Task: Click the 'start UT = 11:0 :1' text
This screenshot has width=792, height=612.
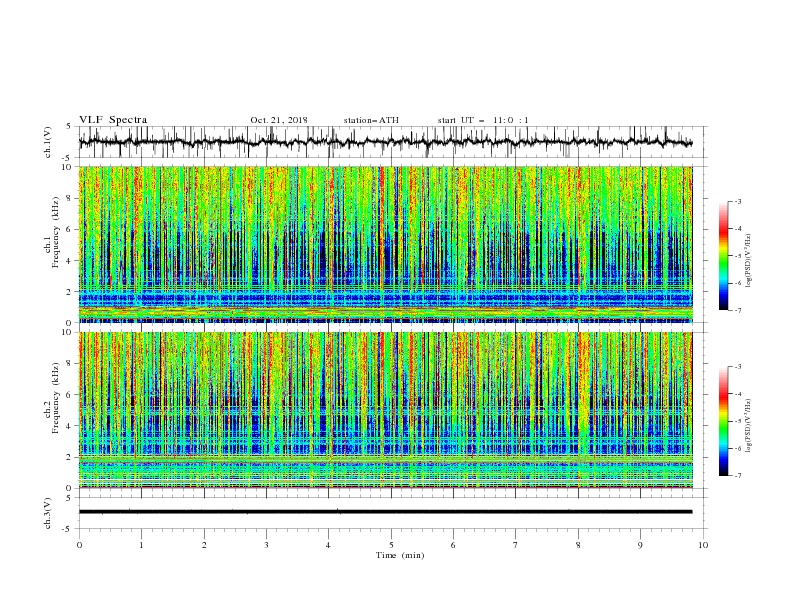Action: (483, 120)
